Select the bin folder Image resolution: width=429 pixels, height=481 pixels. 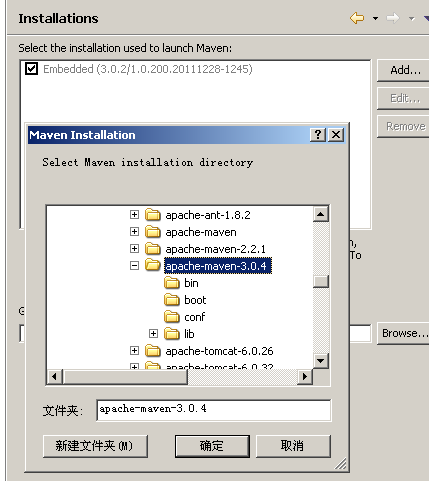pyautogui.click(x=191, y=283)
